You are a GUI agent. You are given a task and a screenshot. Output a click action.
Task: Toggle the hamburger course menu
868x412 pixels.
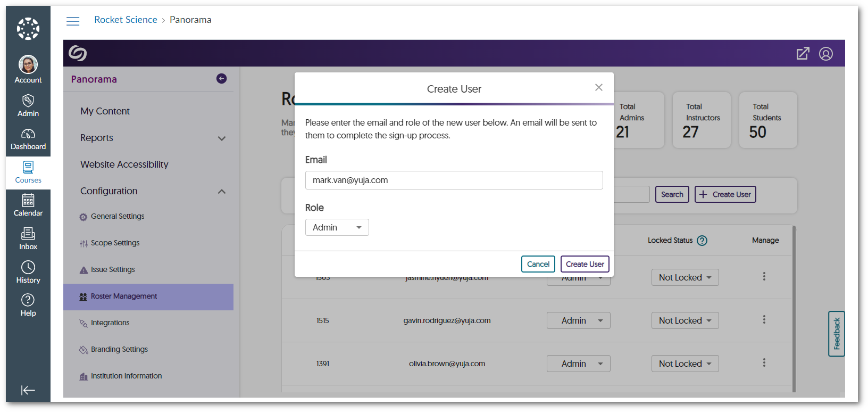point(73,21)
